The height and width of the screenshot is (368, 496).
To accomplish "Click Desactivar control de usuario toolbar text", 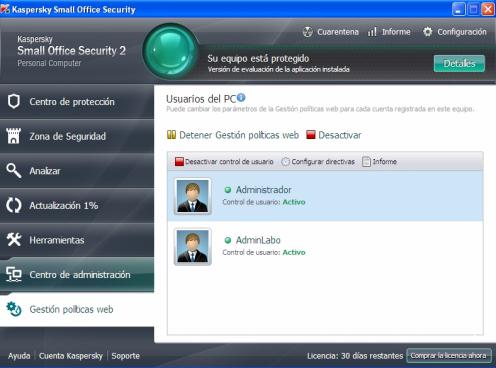I will pos(229,162).
